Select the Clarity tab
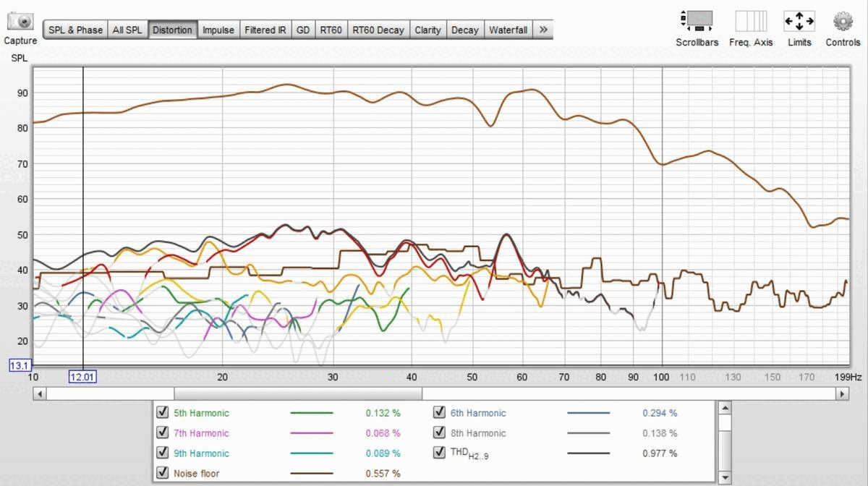 (427, 30)
